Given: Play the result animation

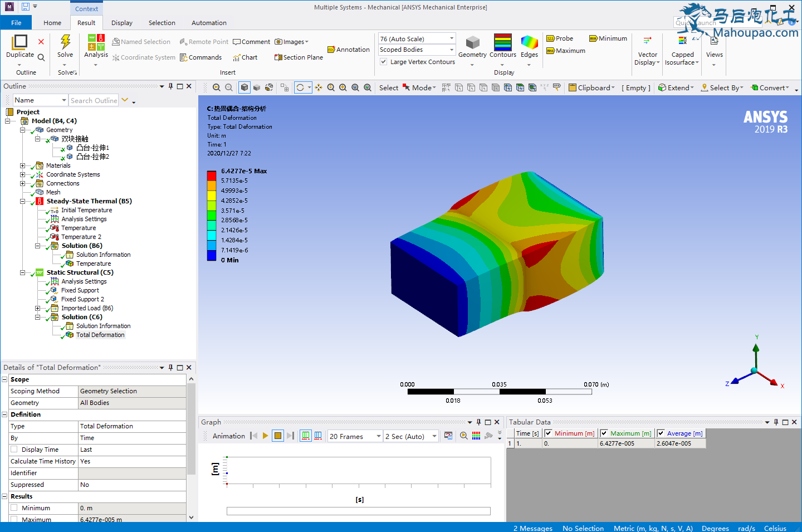Looking at the screenshot, I should click(x=266, y=436).
